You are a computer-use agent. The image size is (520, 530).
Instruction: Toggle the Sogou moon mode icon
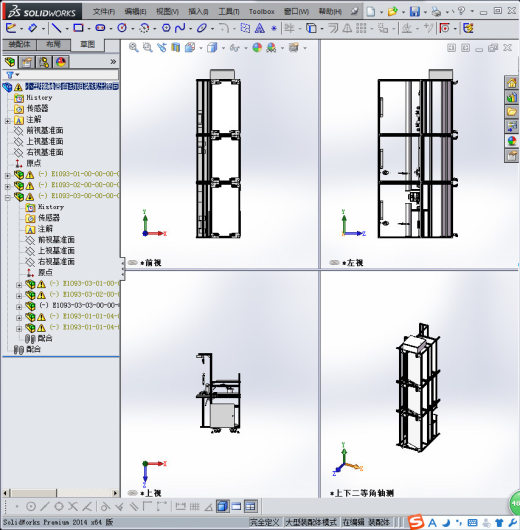(x=446, y=523)
